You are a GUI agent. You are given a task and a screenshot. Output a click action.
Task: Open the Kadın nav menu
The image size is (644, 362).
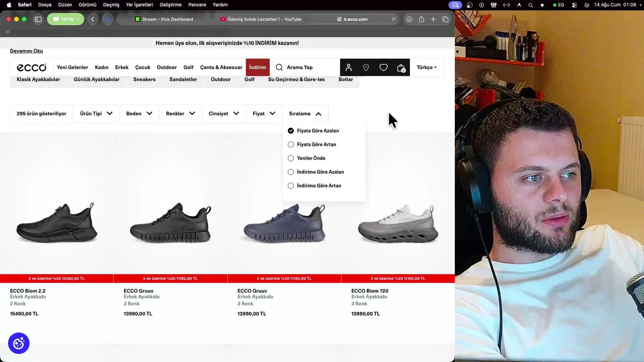coord(102,67)
